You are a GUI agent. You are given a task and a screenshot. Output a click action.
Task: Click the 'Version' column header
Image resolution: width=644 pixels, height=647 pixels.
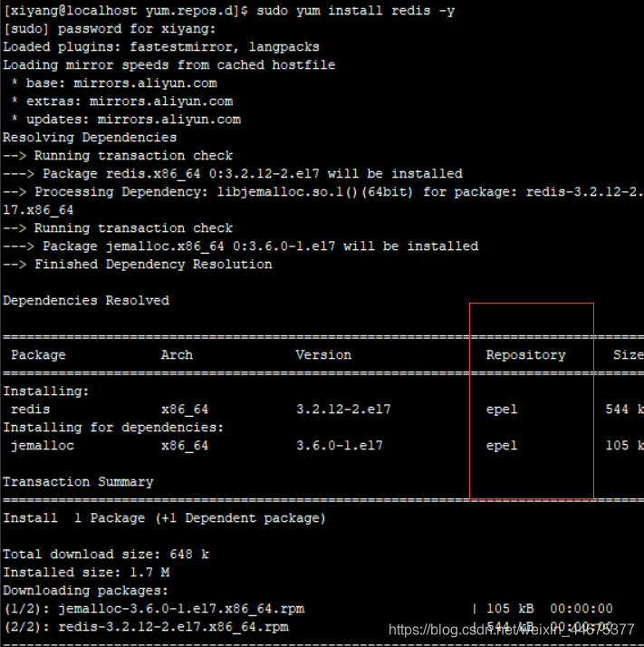tap(323, 356)
